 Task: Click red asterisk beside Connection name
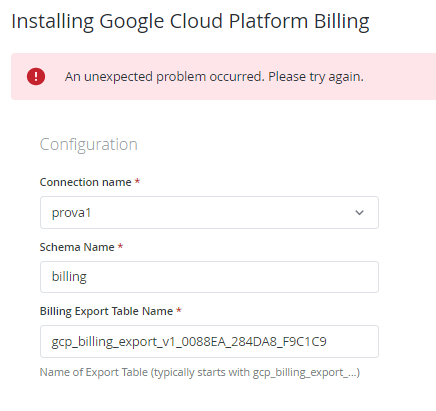click(x=137, y=181)
